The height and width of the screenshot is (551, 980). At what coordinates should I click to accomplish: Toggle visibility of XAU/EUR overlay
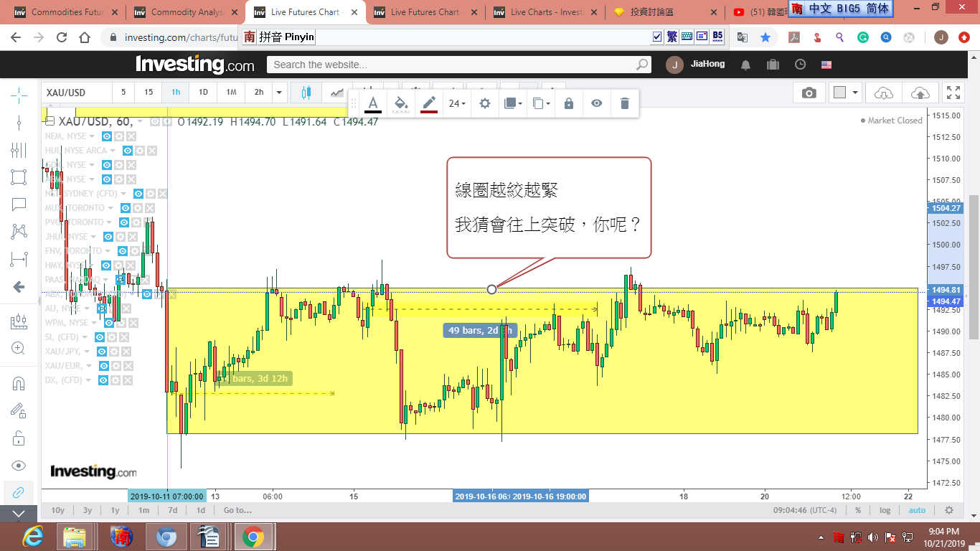click(104, 366)
